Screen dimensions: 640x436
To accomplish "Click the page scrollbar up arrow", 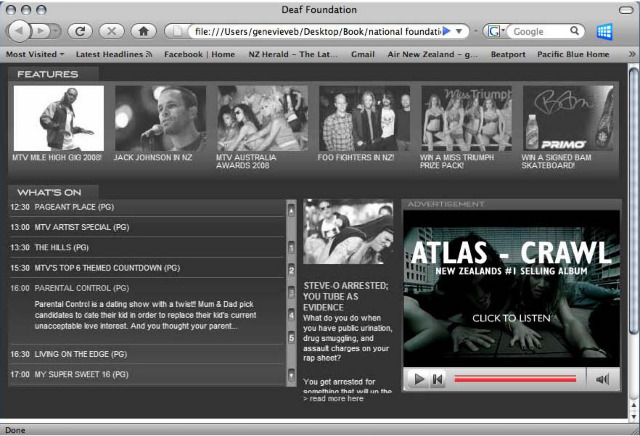I will pyautogui.click(x=633, y=405).
